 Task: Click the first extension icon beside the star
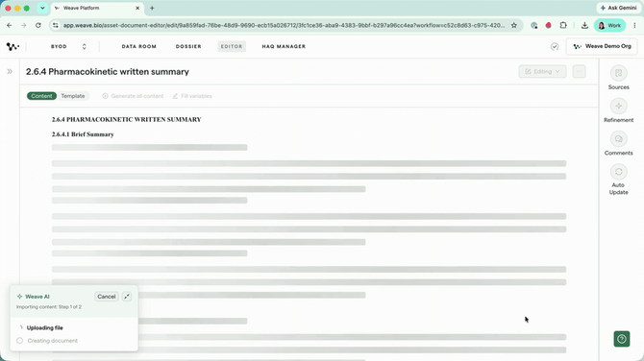533,25
